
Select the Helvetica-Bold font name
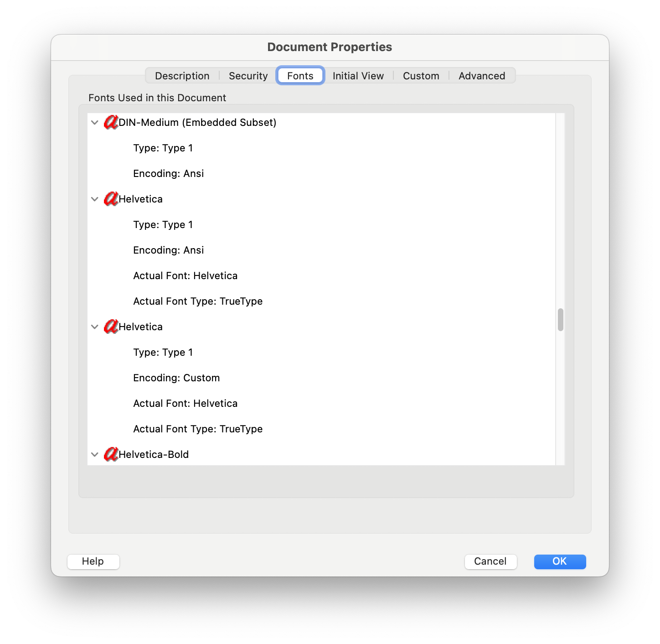pos(154,454)
